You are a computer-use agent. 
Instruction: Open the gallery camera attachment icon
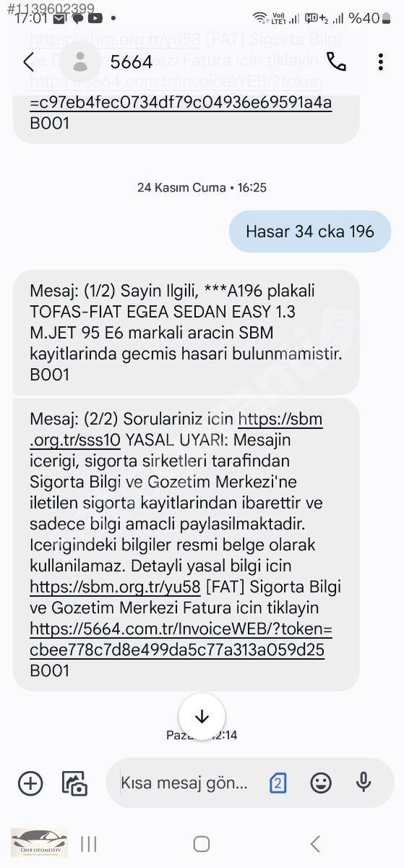coord(74,783)
